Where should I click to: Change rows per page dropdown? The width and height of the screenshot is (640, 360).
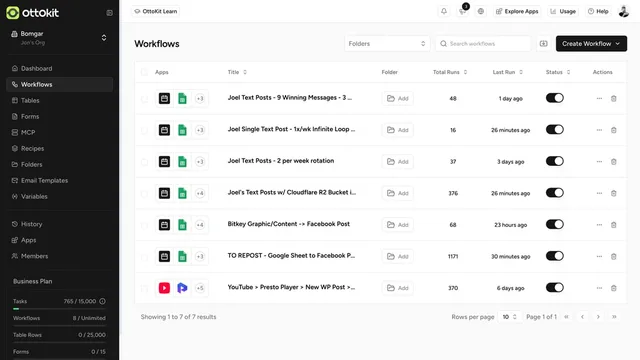click(x=509, y=317)
